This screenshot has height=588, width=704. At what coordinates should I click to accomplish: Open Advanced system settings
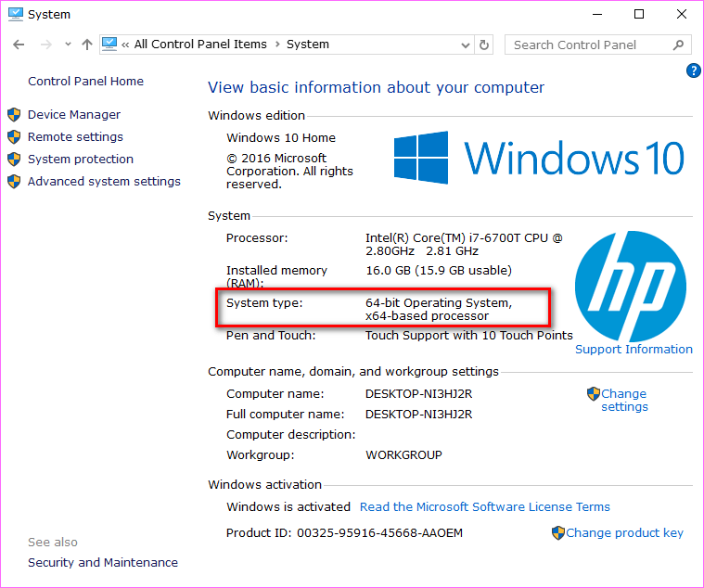click(x=104, y=182)
